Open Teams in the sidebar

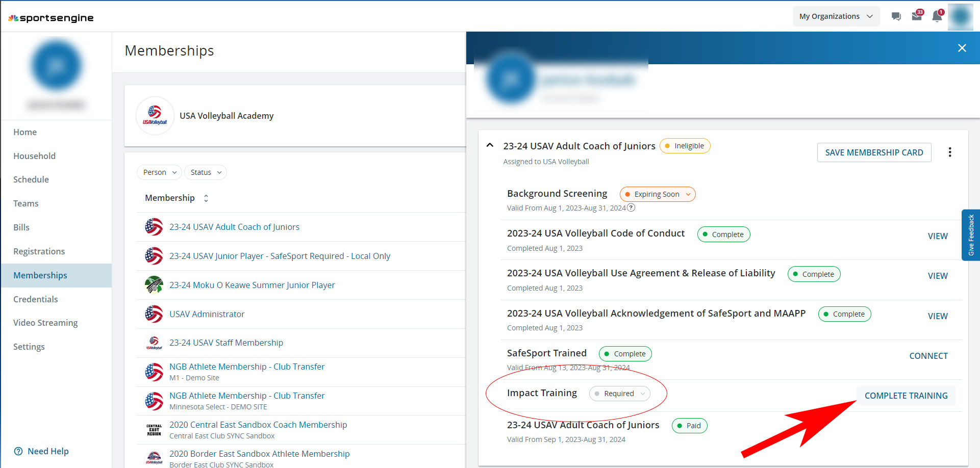26,203
